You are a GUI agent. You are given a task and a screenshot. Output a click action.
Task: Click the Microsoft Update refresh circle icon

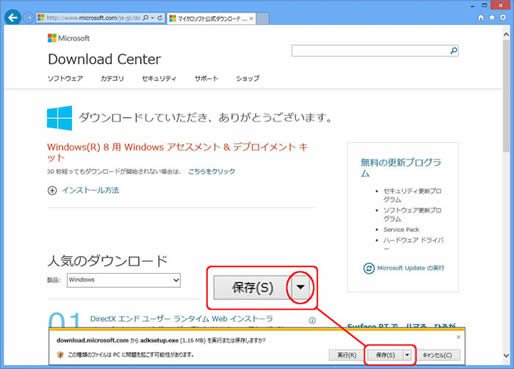pos(369,268)
